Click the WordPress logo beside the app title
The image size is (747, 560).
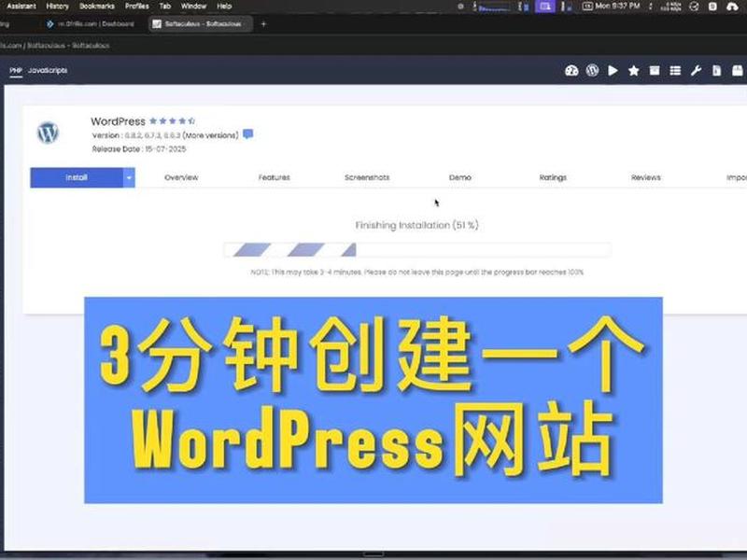pos(48,133)
